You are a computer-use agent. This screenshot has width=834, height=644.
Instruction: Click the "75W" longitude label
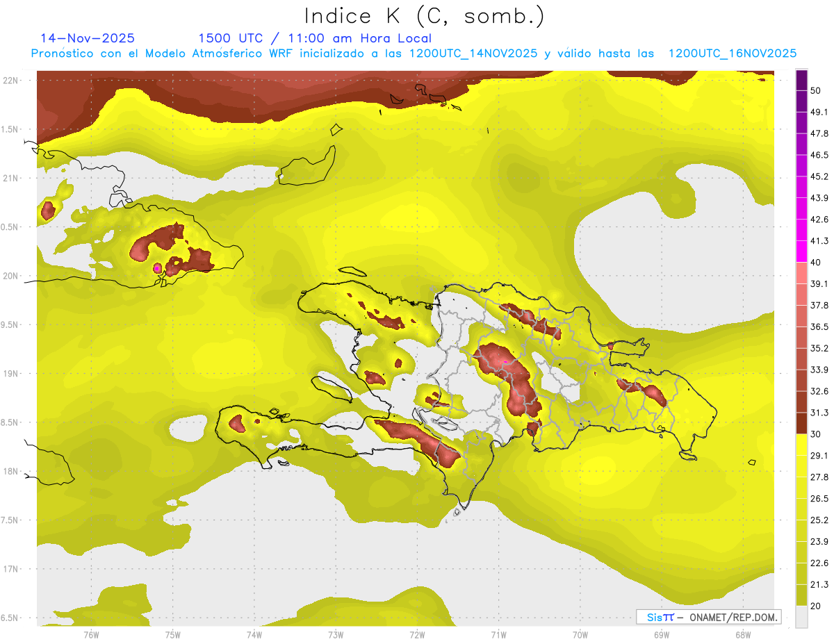click(x=173, y=635)
